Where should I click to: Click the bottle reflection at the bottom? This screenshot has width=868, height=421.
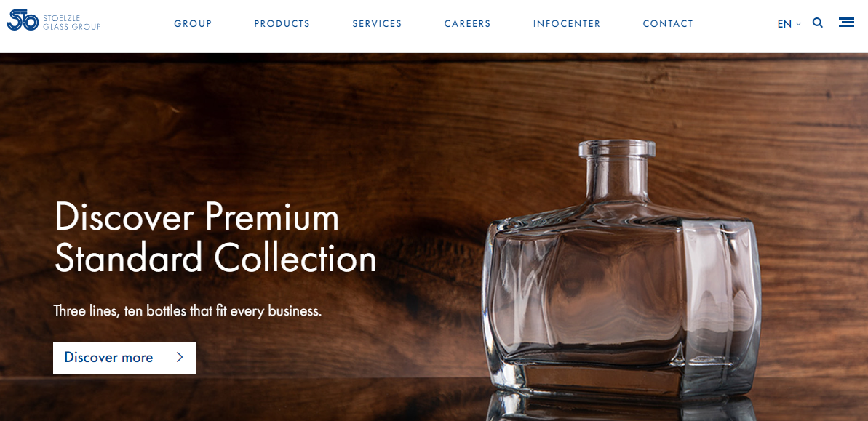click(x=620, y=409)
